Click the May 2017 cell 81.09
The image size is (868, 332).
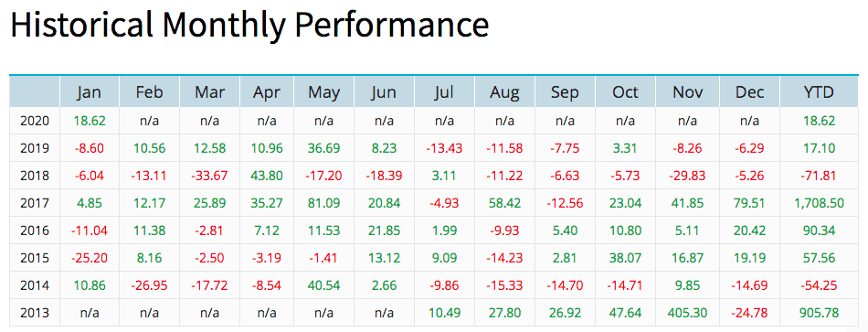tap(323, 203)
